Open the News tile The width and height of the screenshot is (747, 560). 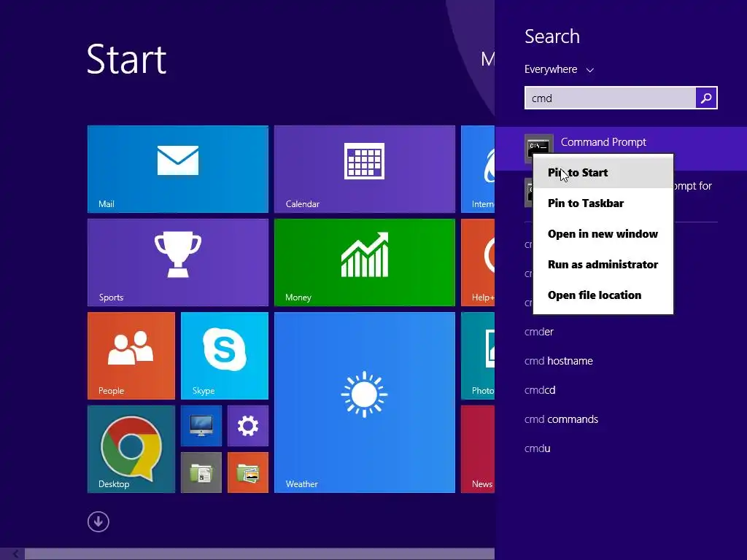[478, 449]
